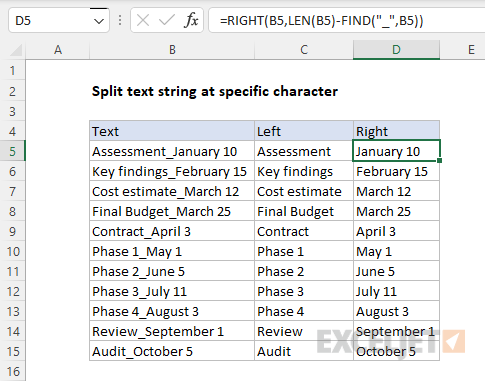Select row 10 header
This screenshot has height=381, width=485.
pyautogui.click(x=13, y=251)
